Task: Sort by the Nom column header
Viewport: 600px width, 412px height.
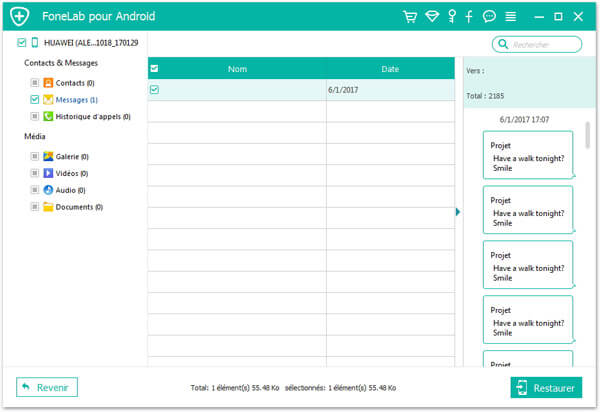Action: [x=237, y=69]
